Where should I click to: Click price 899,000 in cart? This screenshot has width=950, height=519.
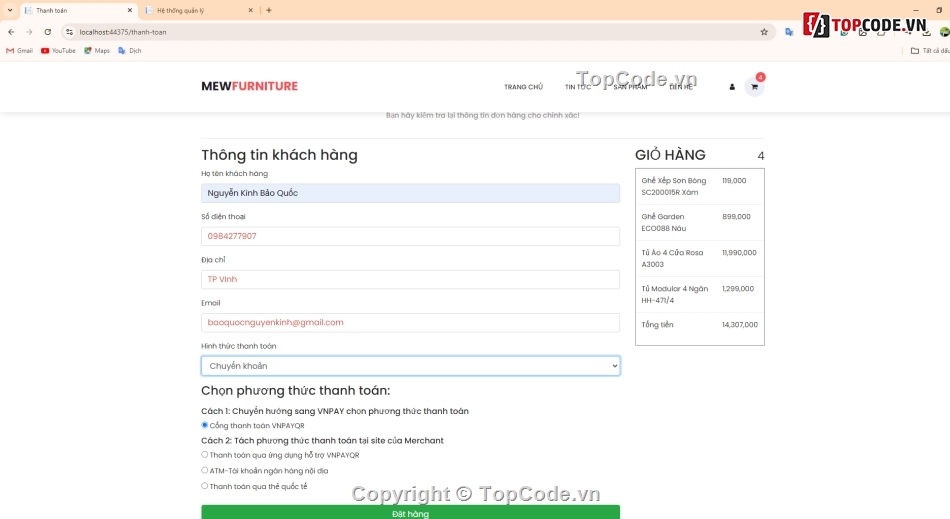point(736,217)
